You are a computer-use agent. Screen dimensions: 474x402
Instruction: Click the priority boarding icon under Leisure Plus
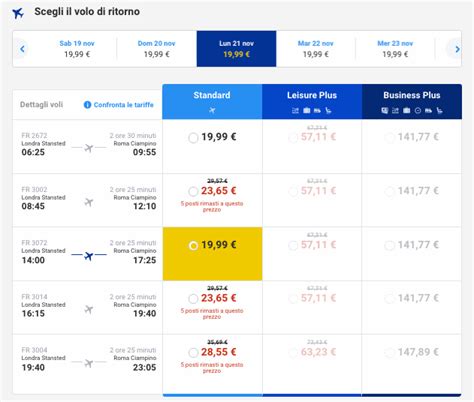tap(295, 110)
